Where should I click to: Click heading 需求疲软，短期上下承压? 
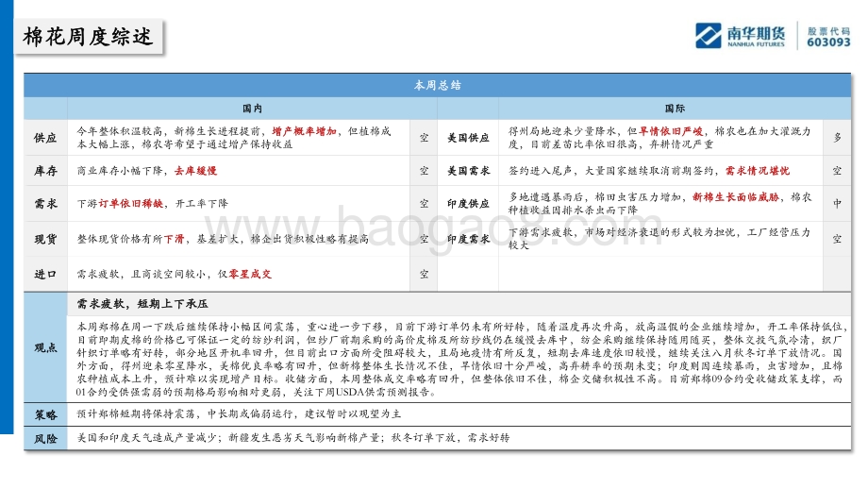point(142,304)
